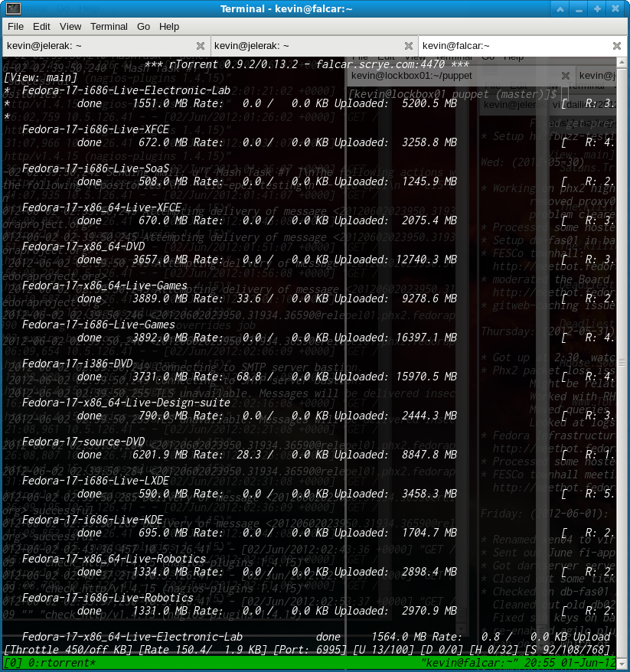The image size is (630, 672).
Task: Click the uploaded value 15970.5 MB
Action: pyautogui.click(x=426, y=377)
